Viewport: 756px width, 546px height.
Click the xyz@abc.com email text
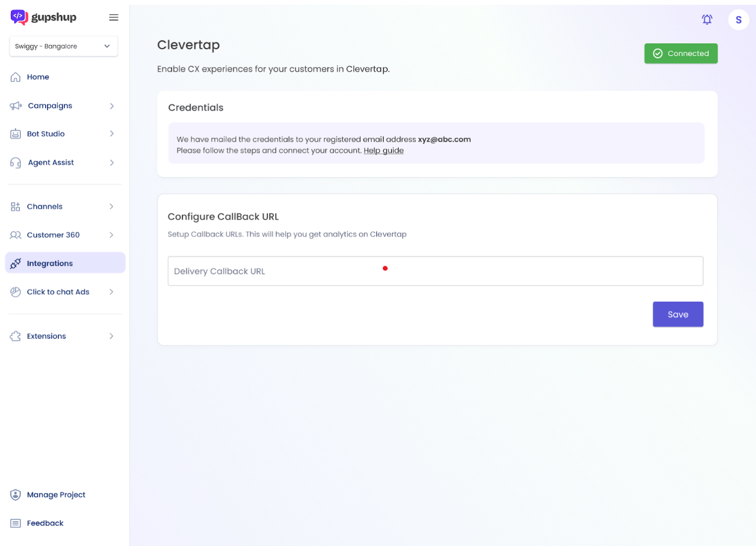click(444, 139)
